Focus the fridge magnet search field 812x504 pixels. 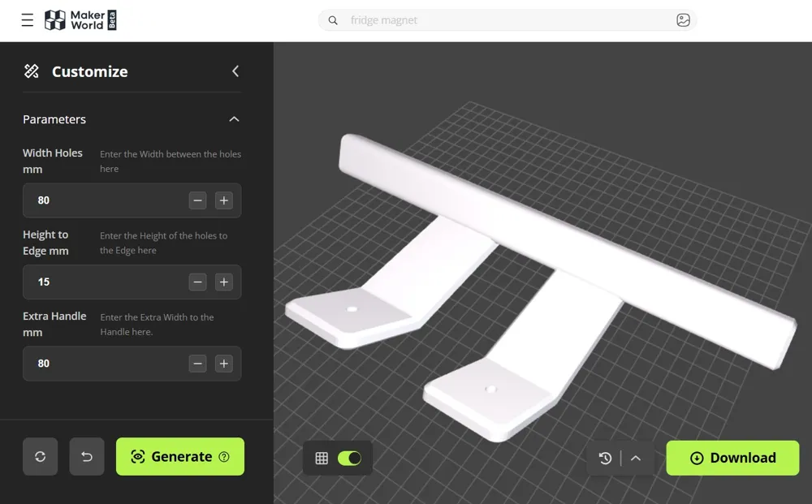point(508,20)
